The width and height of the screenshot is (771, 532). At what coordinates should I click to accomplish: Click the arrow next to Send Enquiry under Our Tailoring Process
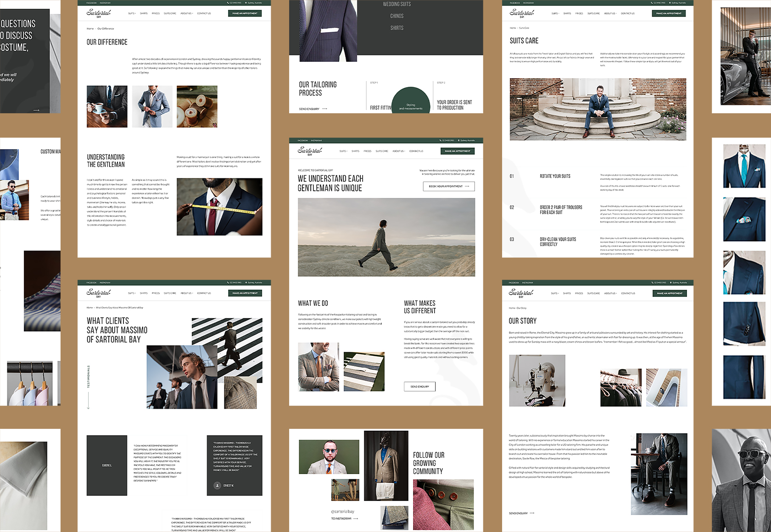(x=324, y=109)
